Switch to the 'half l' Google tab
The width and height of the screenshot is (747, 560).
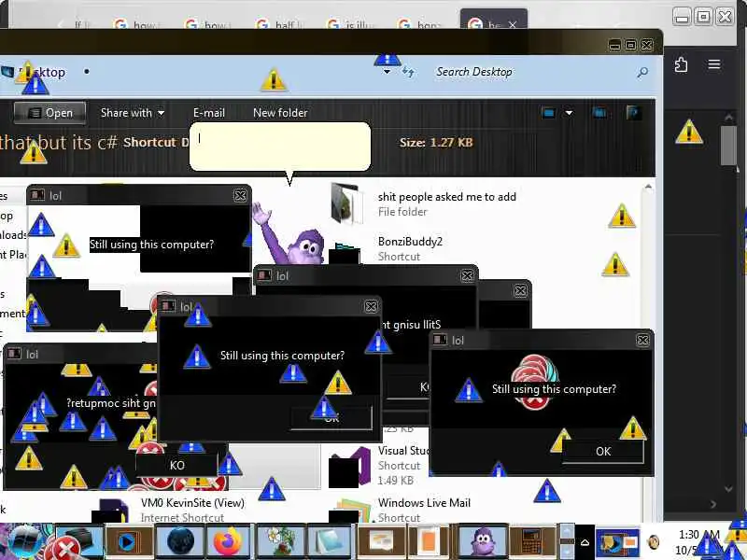click(281, 24)
